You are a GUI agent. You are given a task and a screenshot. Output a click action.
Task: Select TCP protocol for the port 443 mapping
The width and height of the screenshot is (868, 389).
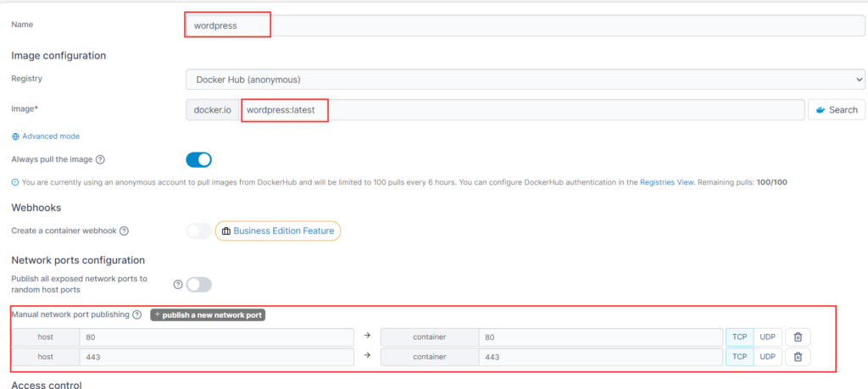pyautogui.click(x=739, y=357)
